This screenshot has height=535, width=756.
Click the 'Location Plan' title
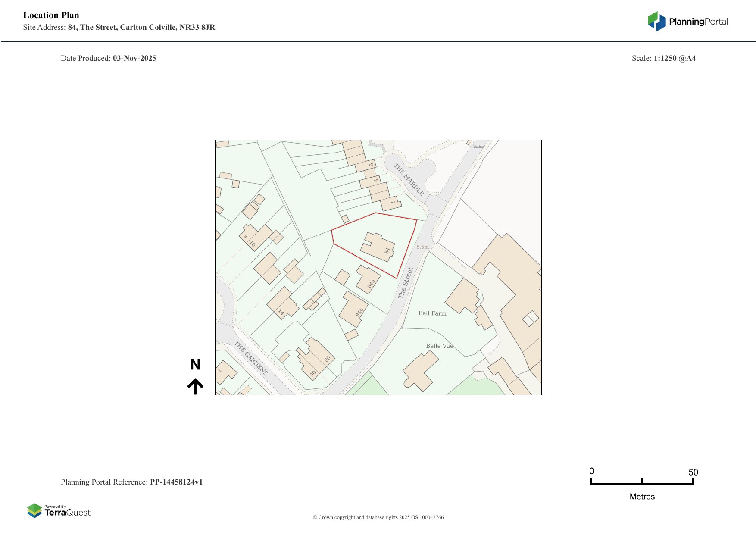[51, 15]
